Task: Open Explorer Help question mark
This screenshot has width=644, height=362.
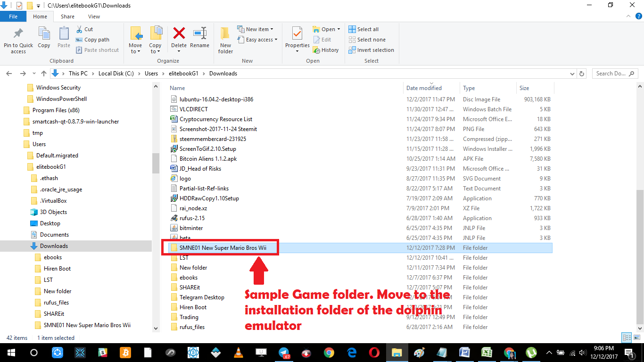Action: coord(638,16)
